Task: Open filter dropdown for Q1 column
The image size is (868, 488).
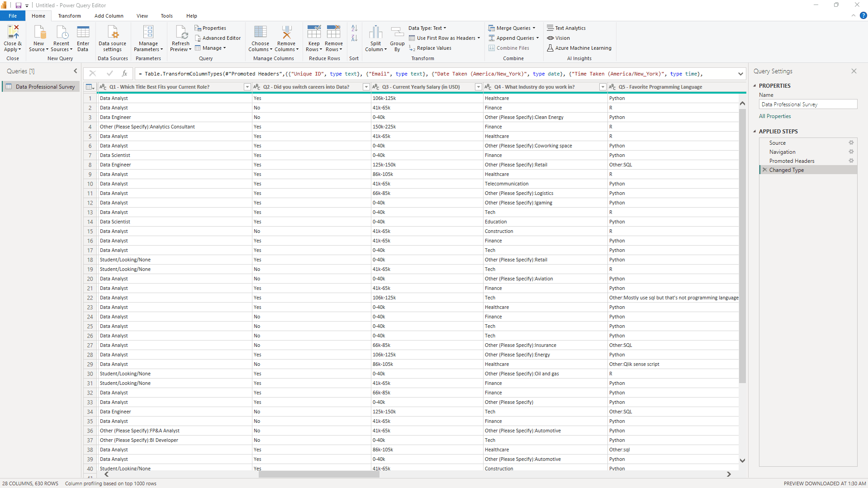Action: [247, 87]
